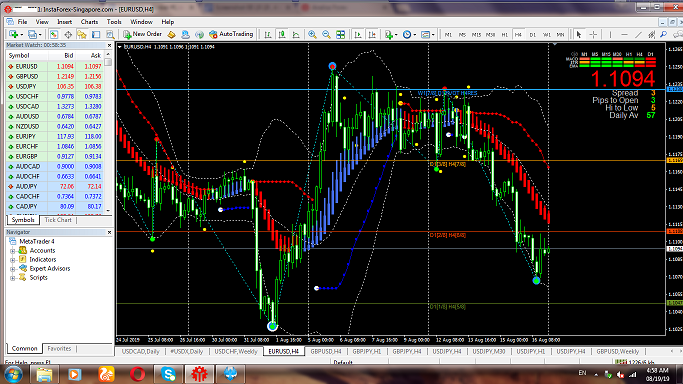Select GBPUSD row in Market Watch
The width and height of the screenshot is (683, 384).
coord(55,76)
